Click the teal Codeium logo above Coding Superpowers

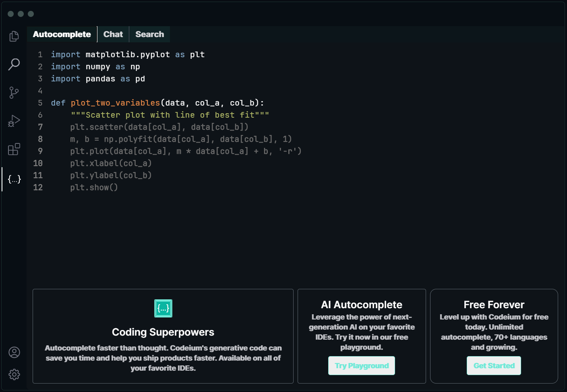[163, 309]
